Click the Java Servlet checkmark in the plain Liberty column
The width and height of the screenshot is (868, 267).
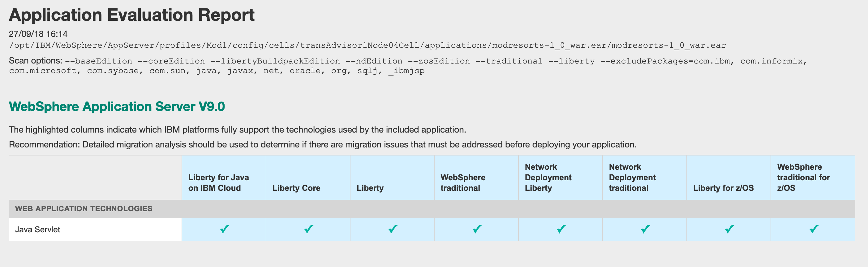click(x=393, y=229)
